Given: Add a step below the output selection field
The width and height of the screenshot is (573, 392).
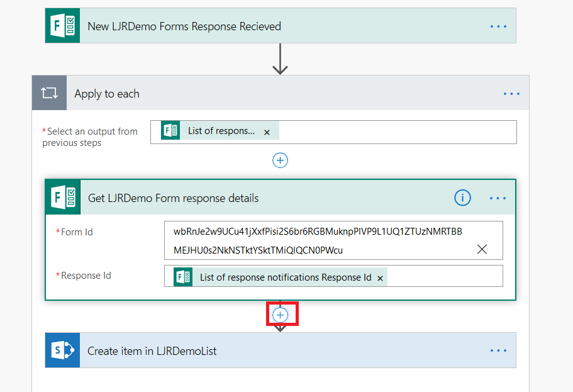Looking at the screenshot, I should pyautogui.click(x=281, y=160).
